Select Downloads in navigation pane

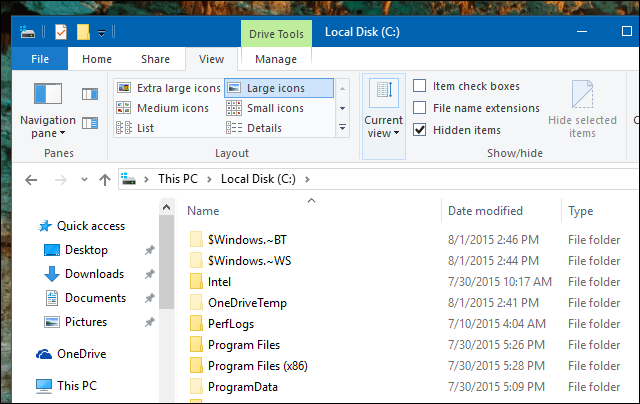[x=84, y=274]
